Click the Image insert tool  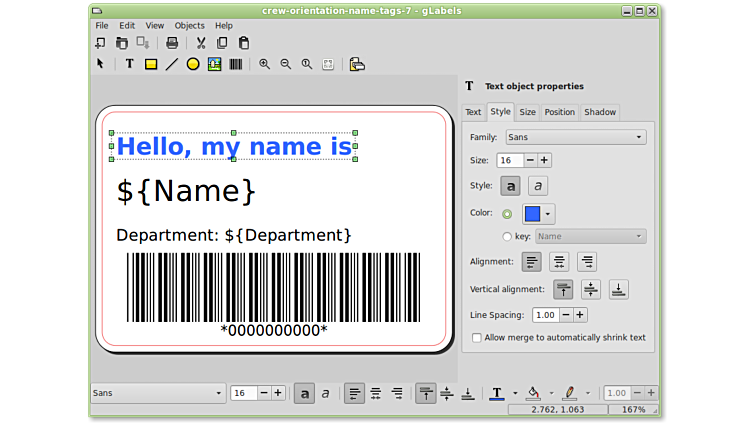coord(214,64)
